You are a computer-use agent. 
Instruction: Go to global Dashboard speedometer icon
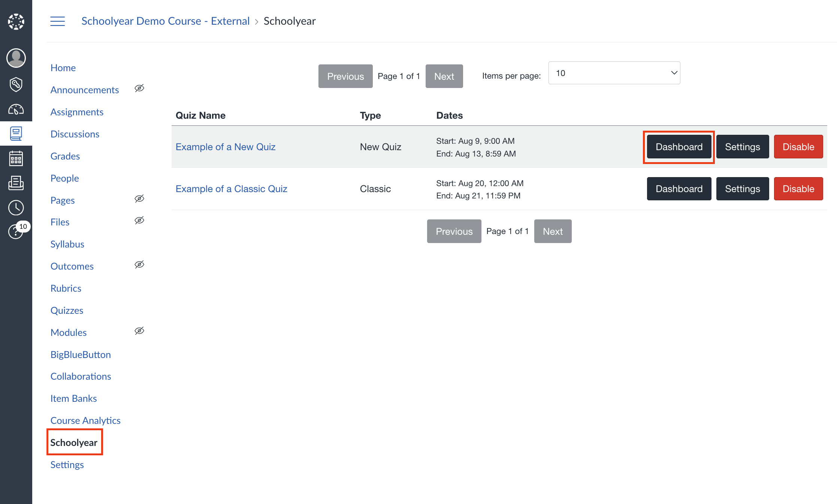click(x=16, y=109)
